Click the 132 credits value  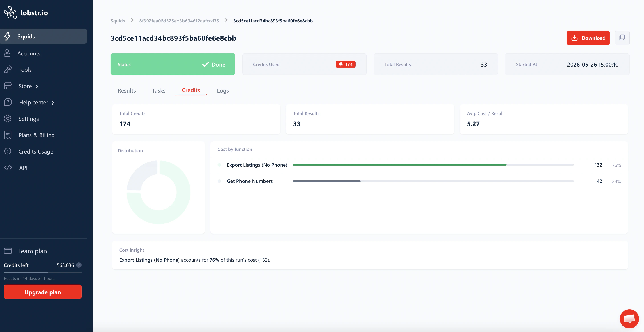[x=598, y=165]
